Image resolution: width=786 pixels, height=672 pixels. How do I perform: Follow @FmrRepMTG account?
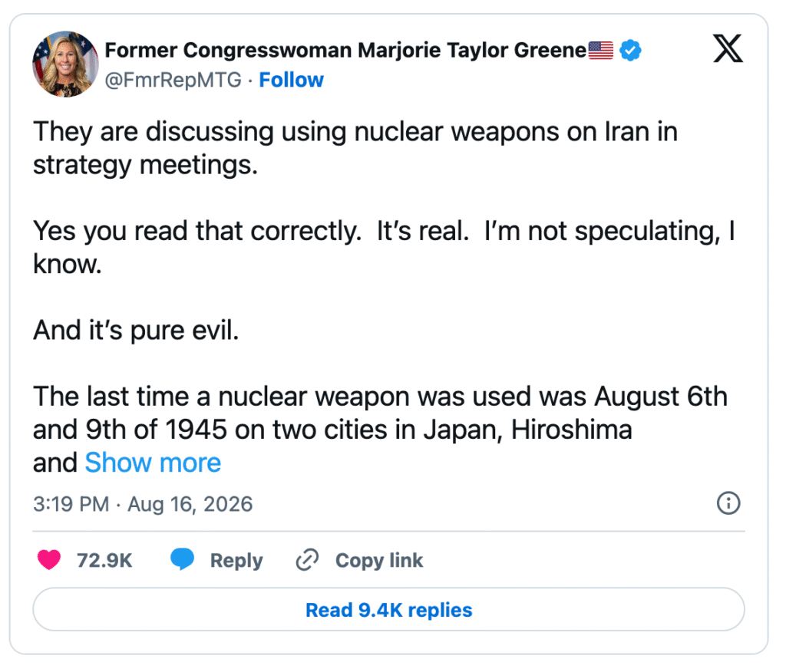291,80
